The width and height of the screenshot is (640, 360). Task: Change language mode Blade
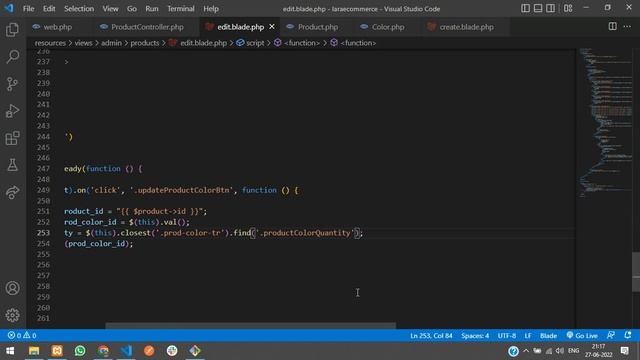point(548,336)
